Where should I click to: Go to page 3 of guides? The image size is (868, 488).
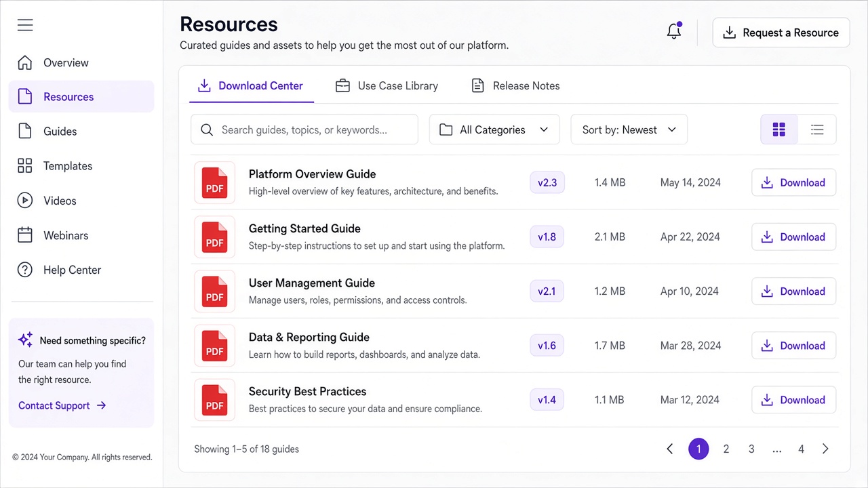pos(751,449)
